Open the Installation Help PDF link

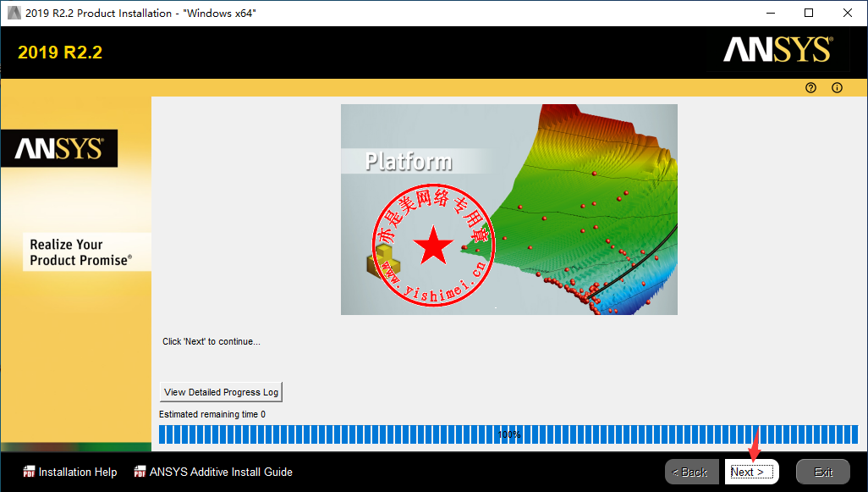pyautogui.click(x=69, y=472)
